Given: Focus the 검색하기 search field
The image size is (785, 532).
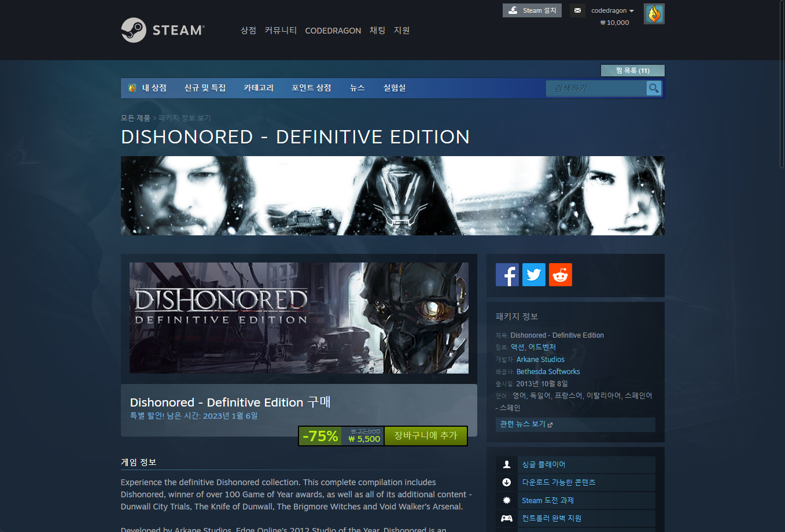Looking at the screenshot, I should (x=596, y=88).
